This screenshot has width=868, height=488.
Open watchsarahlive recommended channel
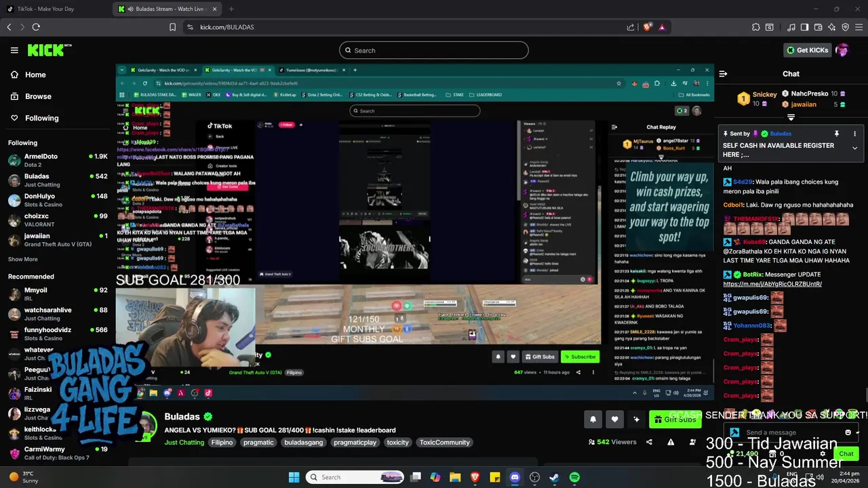pyautogui.click(x=58, y=314)
